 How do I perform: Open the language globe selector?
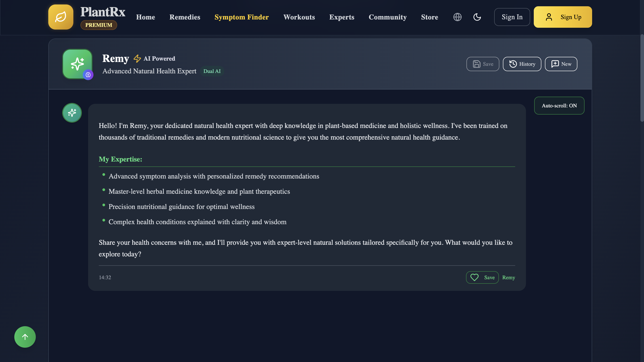point(457,17)
